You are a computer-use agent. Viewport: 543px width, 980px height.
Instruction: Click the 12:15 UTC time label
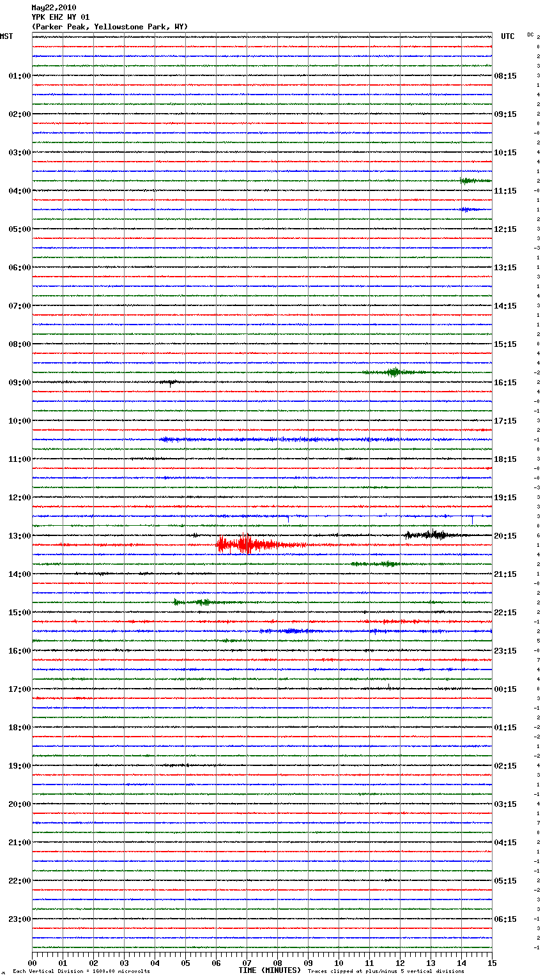505,229
